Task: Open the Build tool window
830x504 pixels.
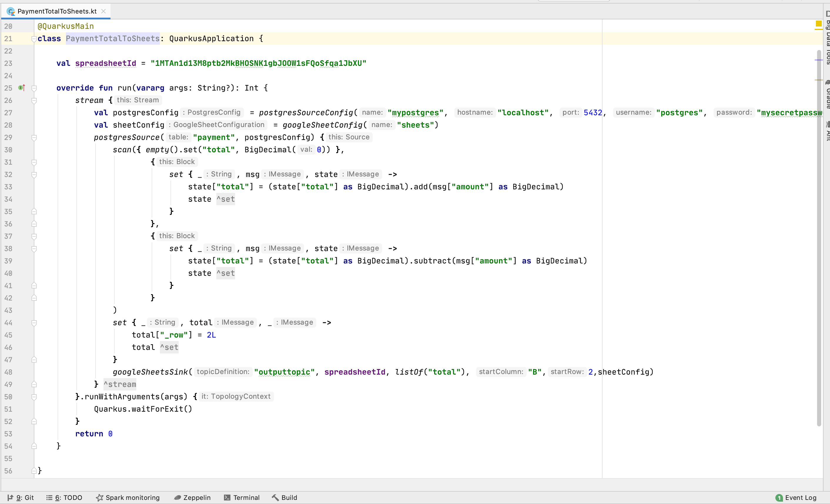Action: pos(285,498)
